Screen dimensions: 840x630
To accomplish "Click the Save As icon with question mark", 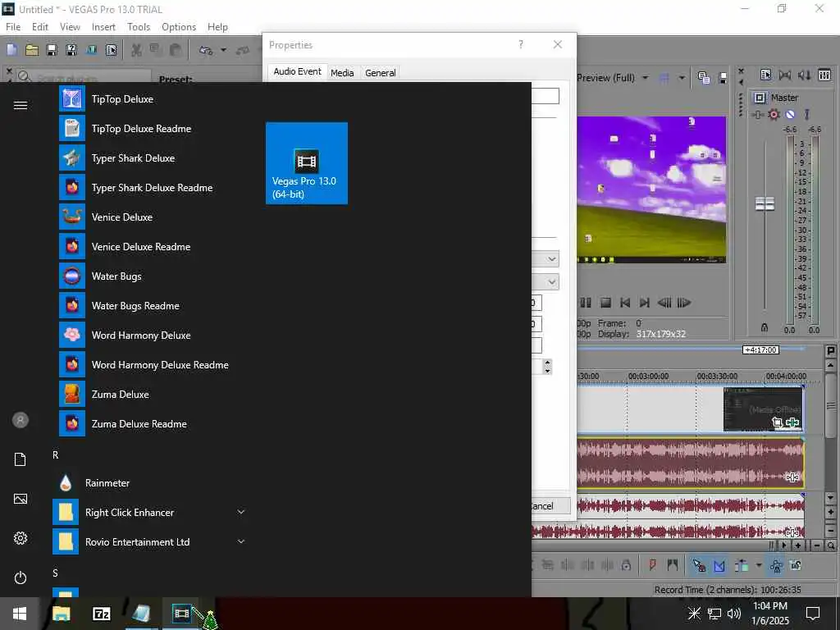I will 71,50.
